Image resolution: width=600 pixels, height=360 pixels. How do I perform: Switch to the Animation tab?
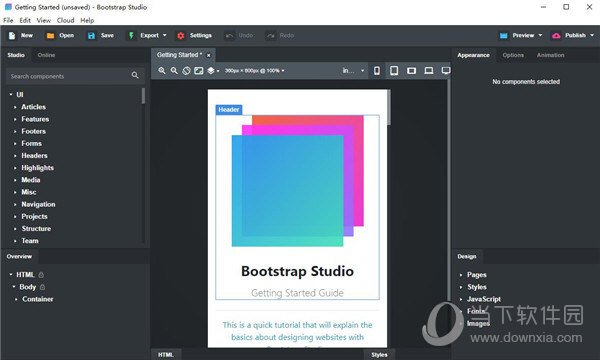tap(550, 55)
